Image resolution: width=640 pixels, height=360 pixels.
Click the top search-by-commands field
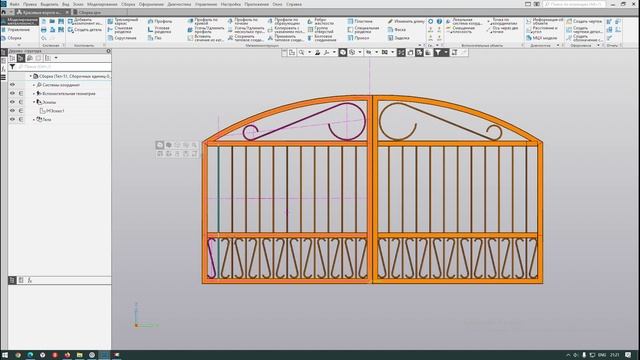point(574,4)
